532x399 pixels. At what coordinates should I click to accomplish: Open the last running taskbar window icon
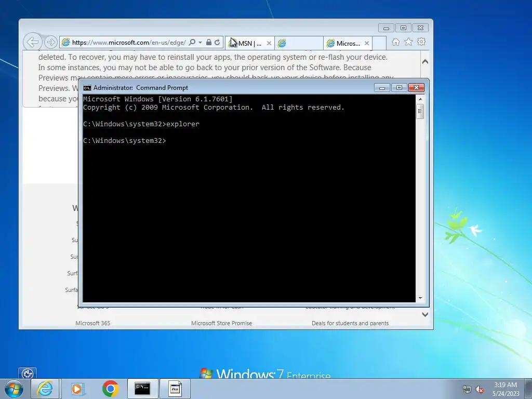coord(175,389)
